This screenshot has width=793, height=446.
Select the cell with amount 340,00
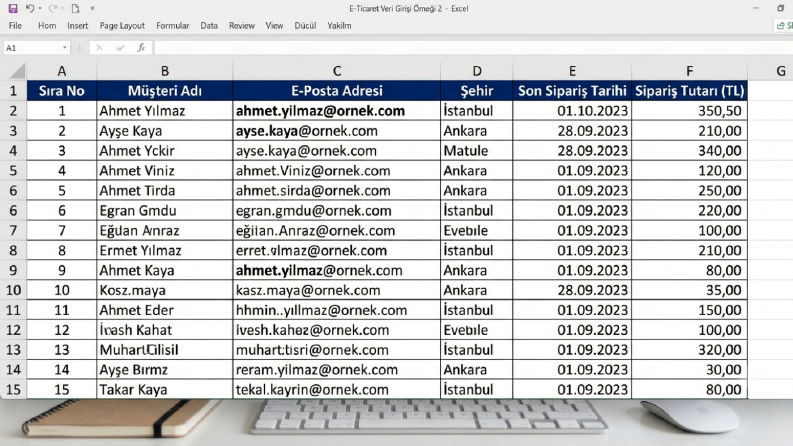(689, 151)
